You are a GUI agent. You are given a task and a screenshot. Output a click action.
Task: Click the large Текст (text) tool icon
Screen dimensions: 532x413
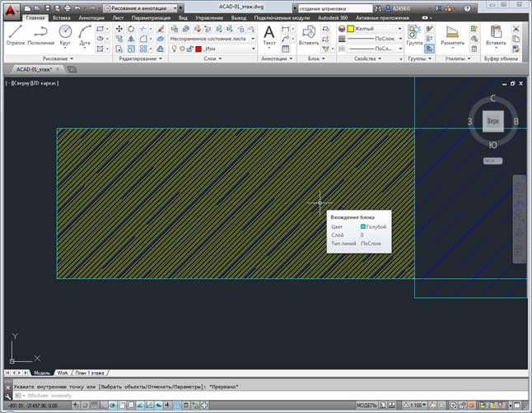click(x=269, y=35)
